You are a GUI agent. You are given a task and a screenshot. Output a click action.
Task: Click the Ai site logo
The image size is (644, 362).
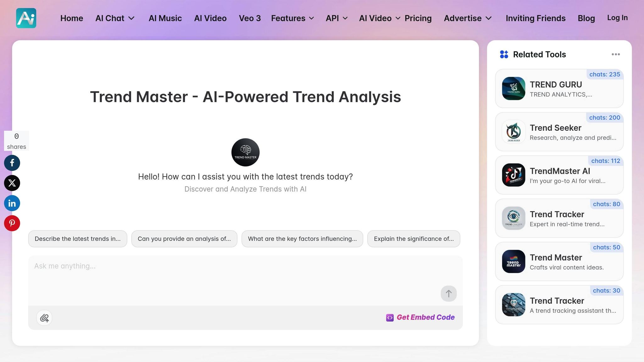point(26,18)
